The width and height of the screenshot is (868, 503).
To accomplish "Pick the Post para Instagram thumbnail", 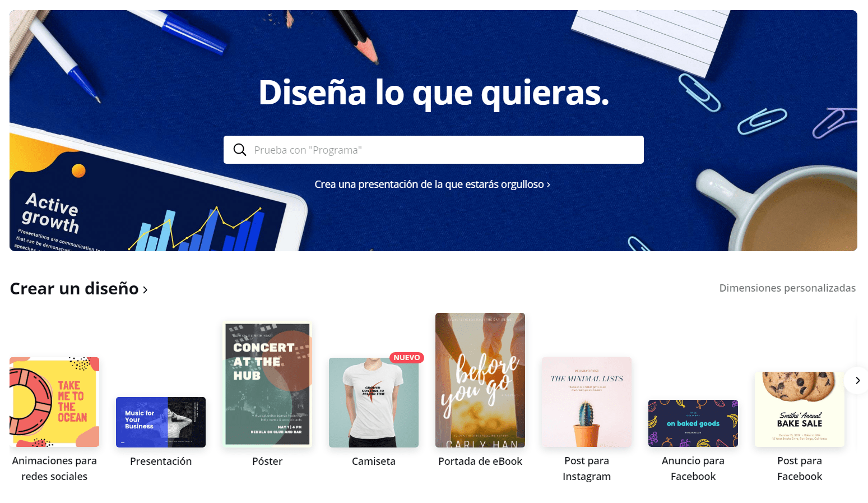I will click(587, 402).
